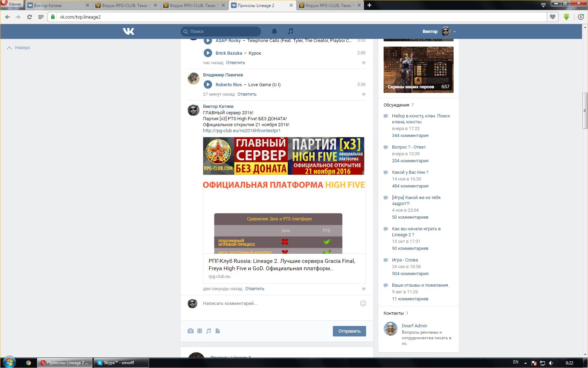The width and height of the screenshot is (588, 368).
Task: Open the taskbar clock showing 0:22
Action: [569, 363]
